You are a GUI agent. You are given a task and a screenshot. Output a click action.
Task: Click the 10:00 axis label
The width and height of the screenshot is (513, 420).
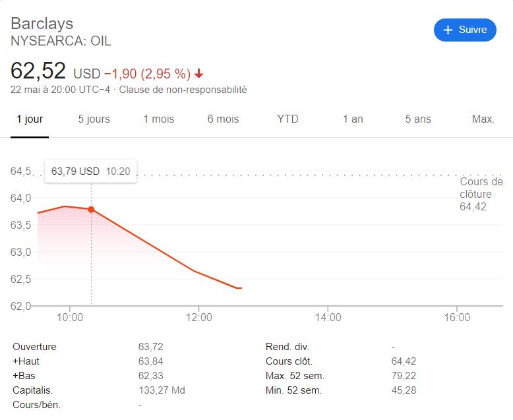(70, 317)
